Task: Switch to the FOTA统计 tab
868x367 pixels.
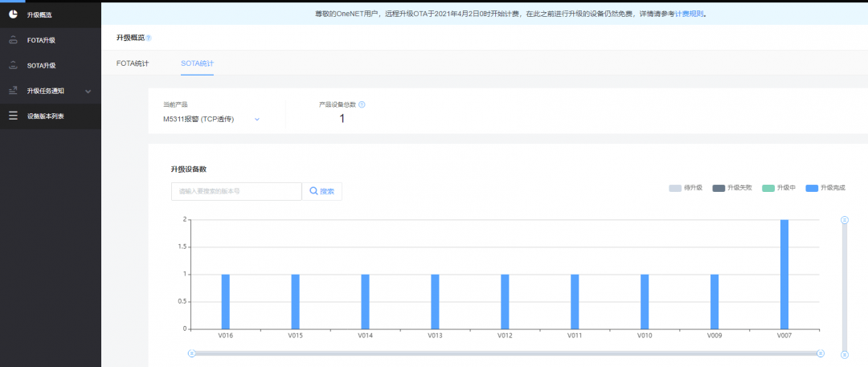Action: pyautogui.click(x=133, y=63)
